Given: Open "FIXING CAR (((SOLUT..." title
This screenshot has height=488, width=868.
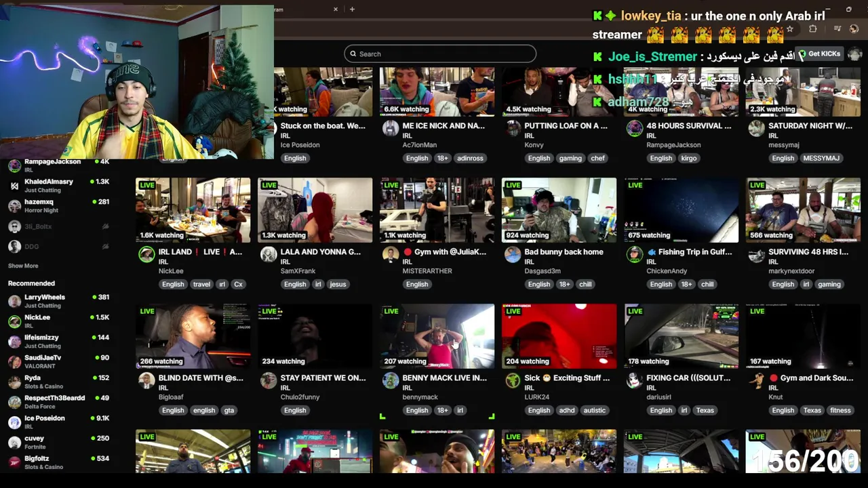Looking at the screenshot, I should [688, 378].
